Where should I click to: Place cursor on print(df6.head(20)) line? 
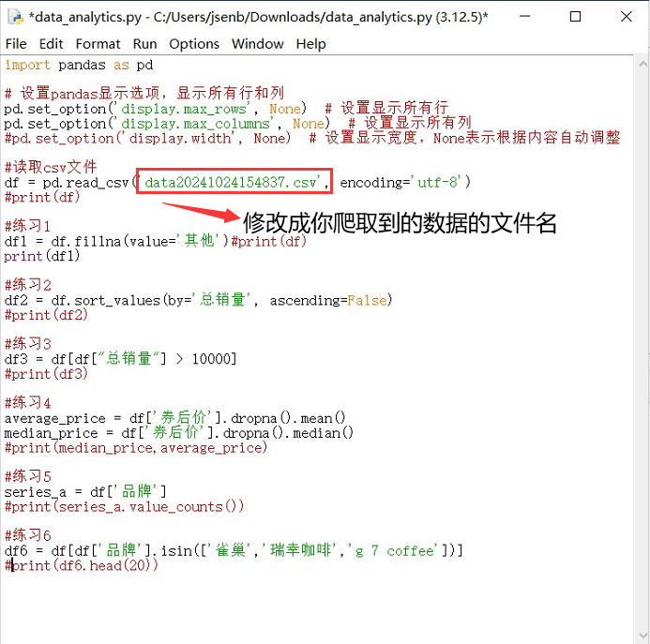coord(80,565)
